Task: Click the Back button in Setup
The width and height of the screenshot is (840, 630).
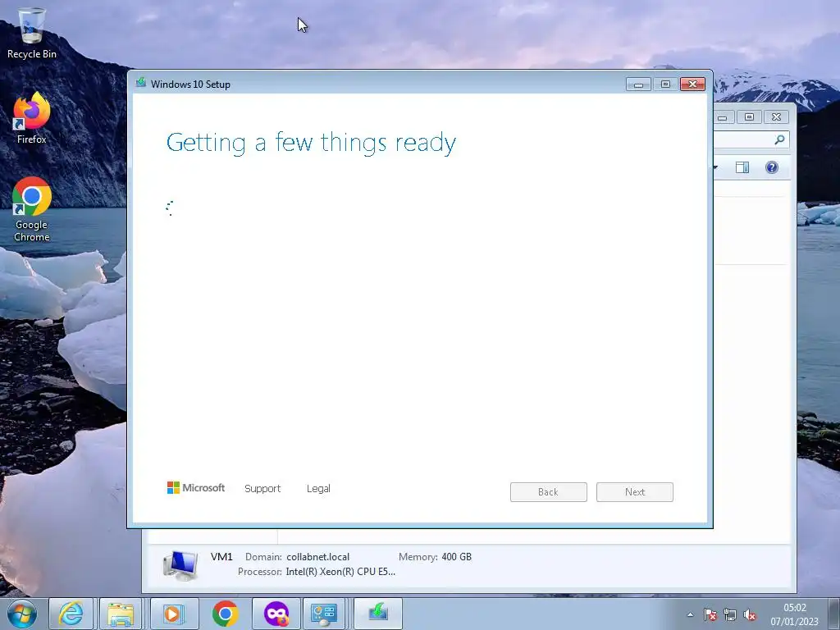Action: (x=549, y=492)
